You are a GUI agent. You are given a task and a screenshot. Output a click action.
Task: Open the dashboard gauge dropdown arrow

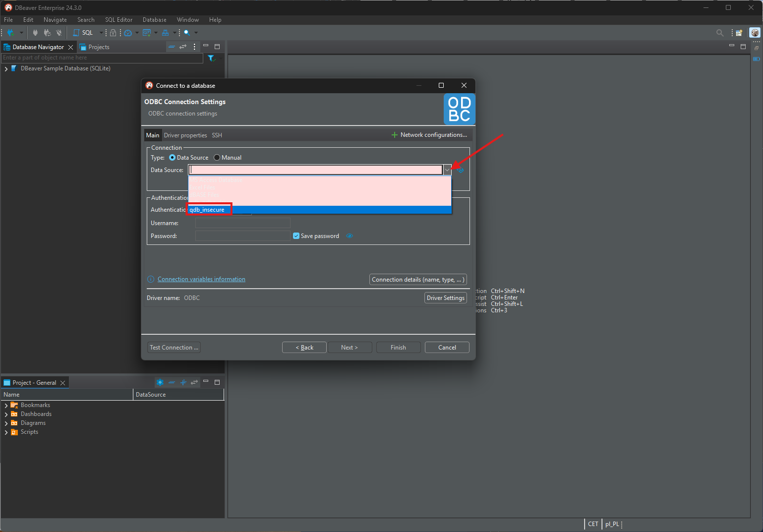tap(137, 33)
